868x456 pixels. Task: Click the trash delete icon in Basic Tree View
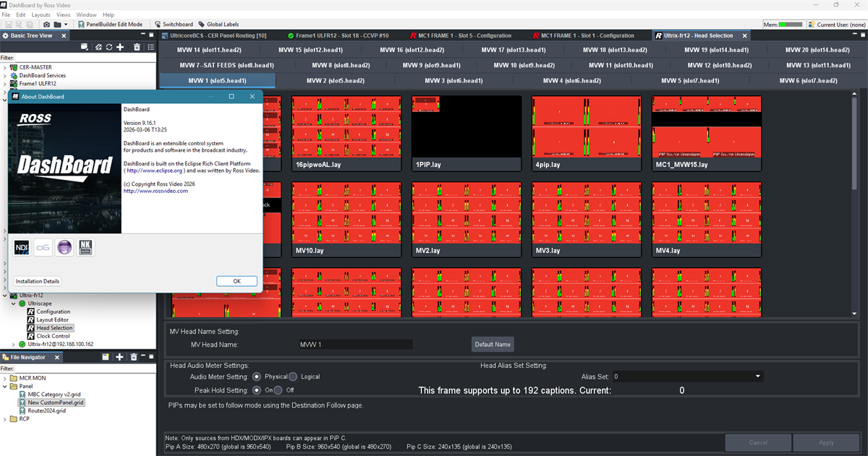point(135,47)
